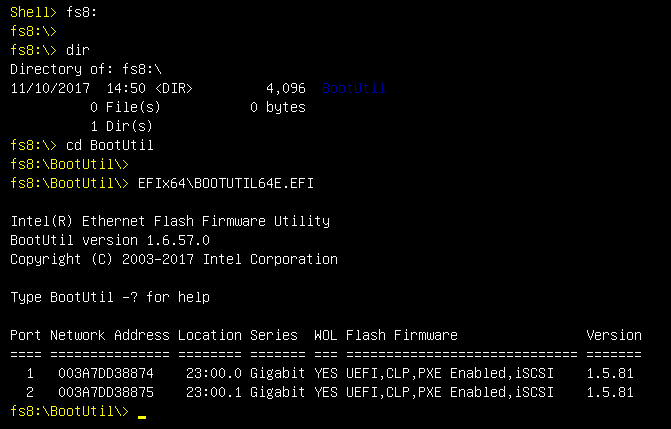
Task: Click location 23:00.1 of port 2
Action: (214, 392)
